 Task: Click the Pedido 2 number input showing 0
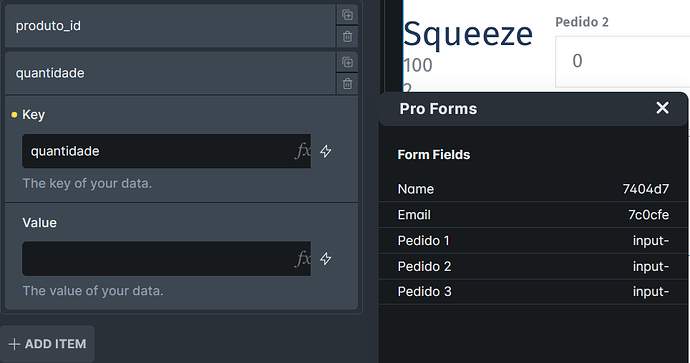[x=622, y=62]
